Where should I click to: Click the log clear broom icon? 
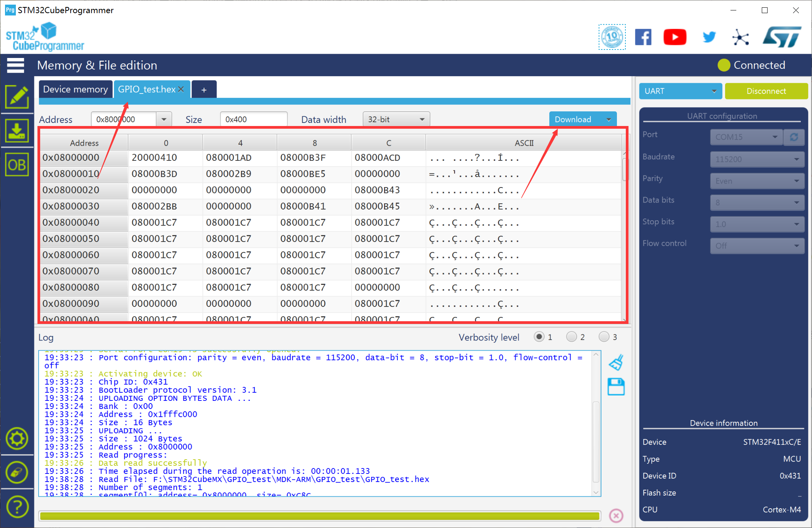616,362
